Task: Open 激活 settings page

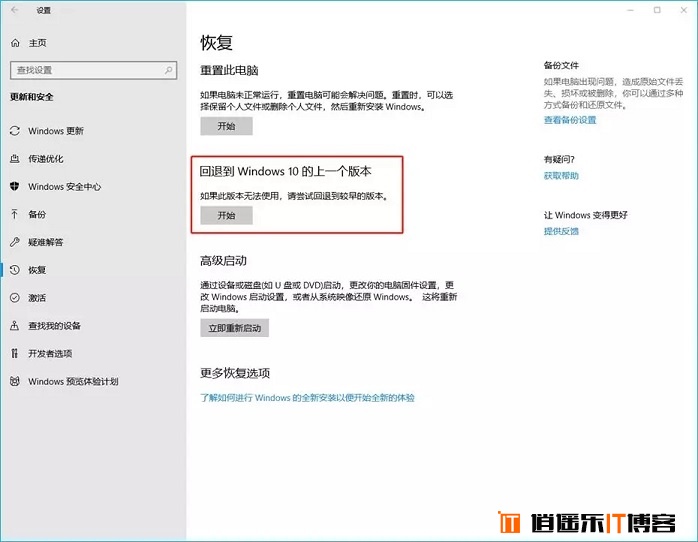Action: pyautogui.click(x=37, y=298)
